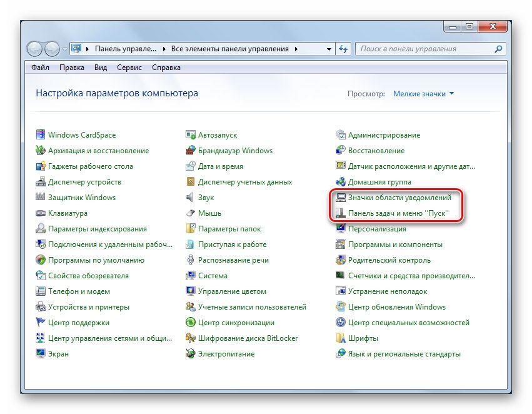Expand arrow after Панель управле... breadcrumb
The width and height of the screenshot is (532, 414).
[164, 49]
